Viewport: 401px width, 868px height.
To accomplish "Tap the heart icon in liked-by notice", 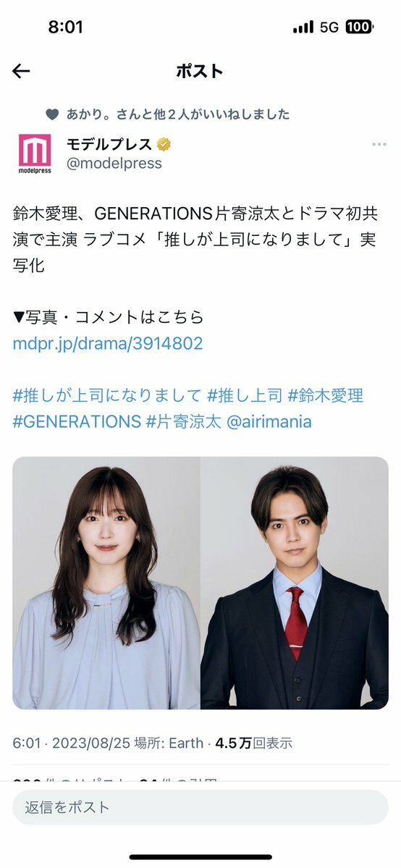I will coord(52,114).
